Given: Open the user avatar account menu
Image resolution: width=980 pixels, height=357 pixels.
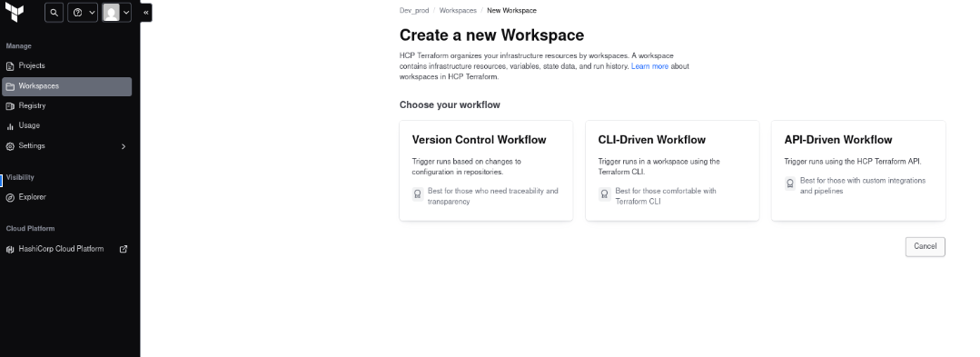Looking at the screenshot, I should 117,13.
